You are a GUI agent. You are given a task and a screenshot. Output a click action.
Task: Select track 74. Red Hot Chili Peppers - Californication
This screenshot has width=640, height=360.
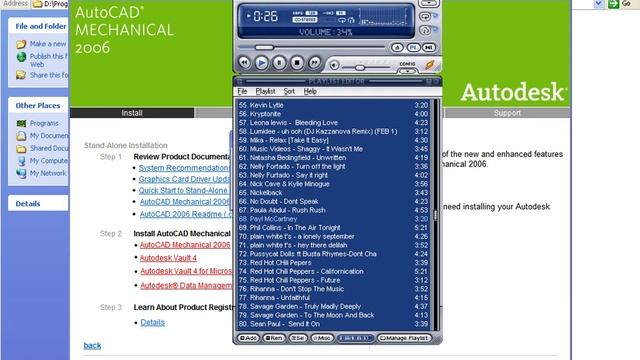click(333, 271)
